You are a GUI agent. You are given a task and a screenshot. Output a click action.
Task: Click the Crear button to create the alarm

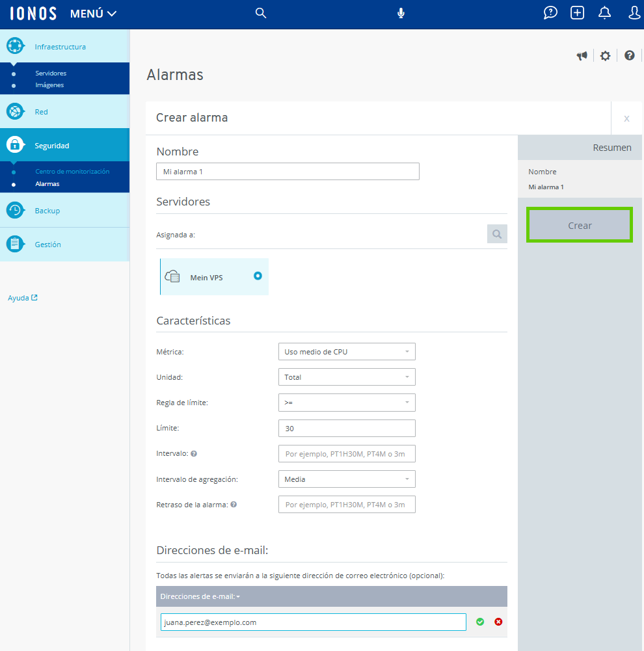[x=579, y=224]
